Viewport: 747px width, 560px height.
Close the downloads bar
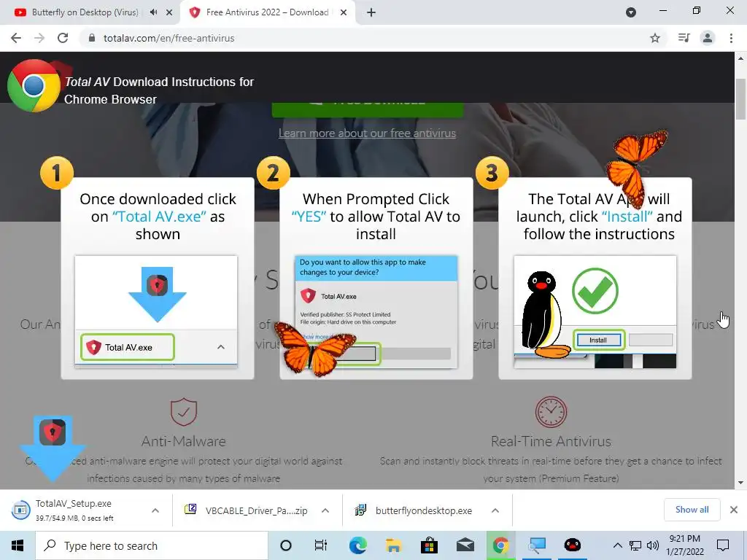734,510
